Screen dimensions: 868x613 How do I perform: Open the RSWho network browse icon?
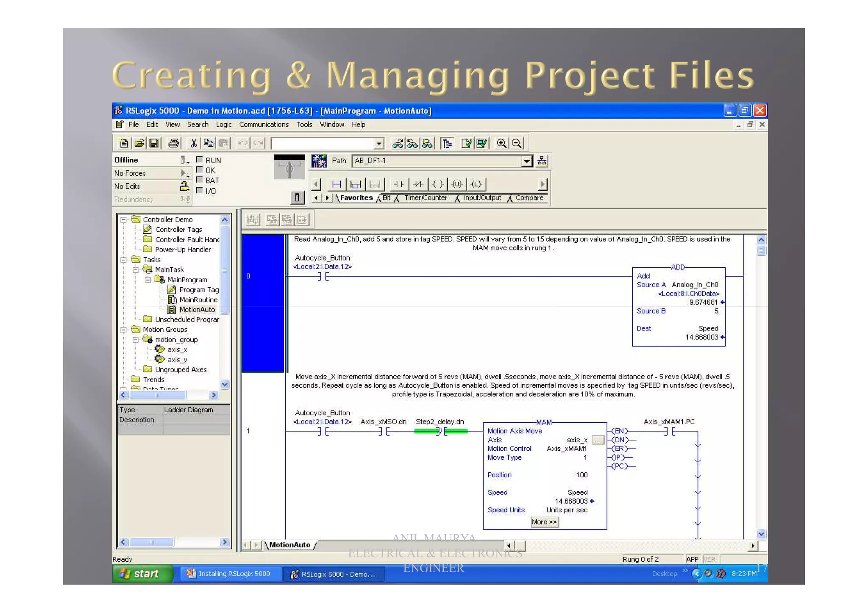[542, 161]
